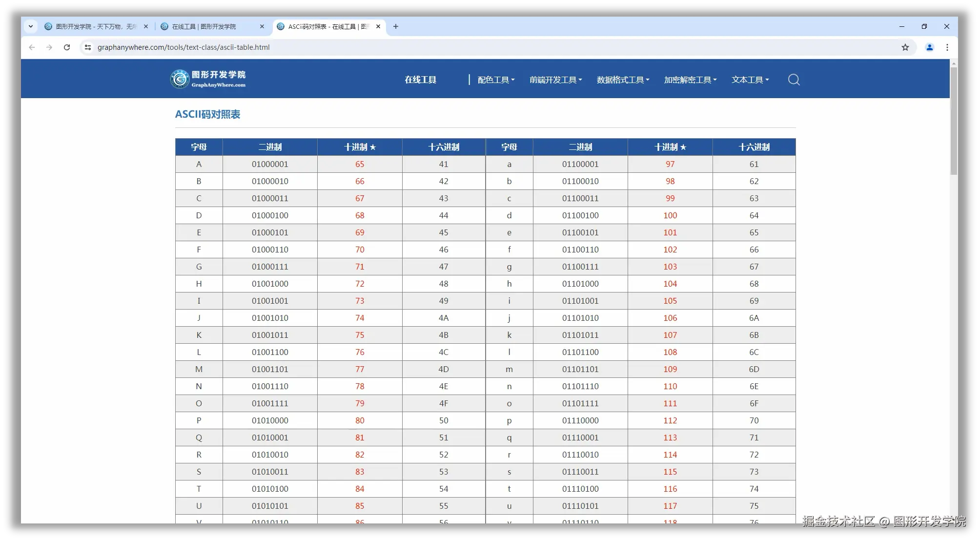Open Chrome three-dot menu
The image size is (980, 542).
pos(947,47)
